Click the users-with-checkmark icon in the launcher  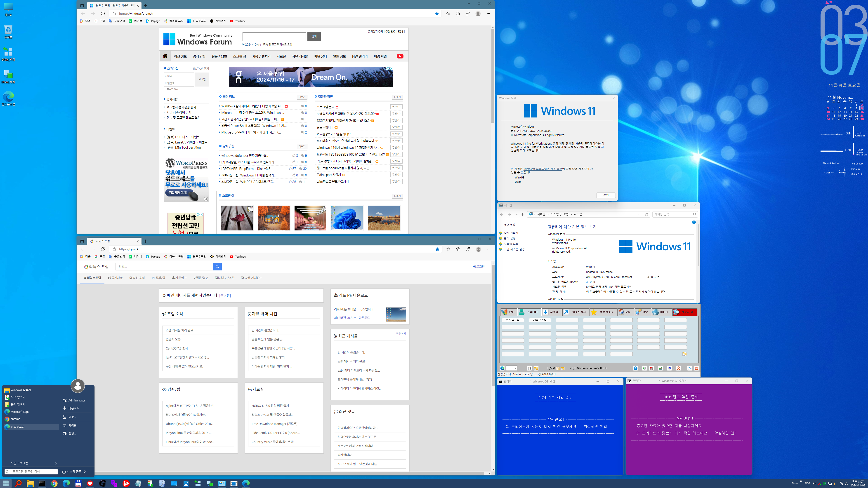click(x=660, y=368)
